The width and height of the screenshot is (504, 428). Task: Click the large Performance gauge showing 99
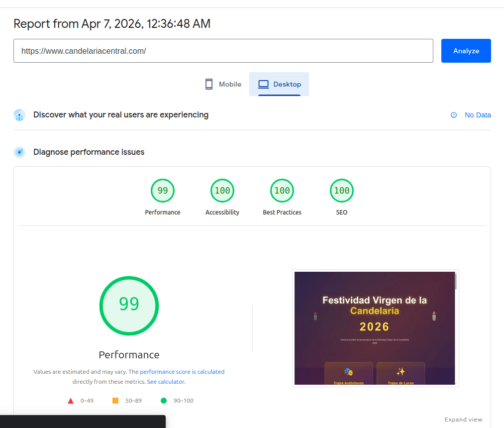click(x=129, y=306)
